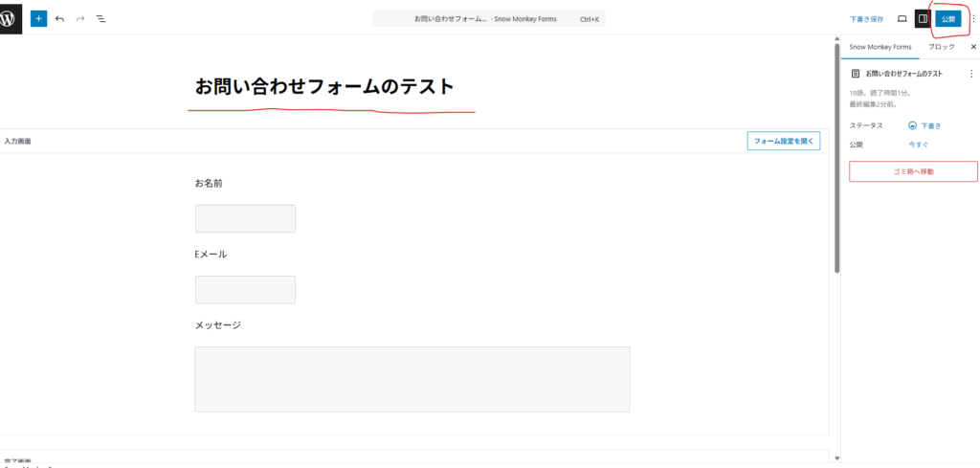Change status via 下書き link
The width and height of the screenshot is (980, 468).
930,125
